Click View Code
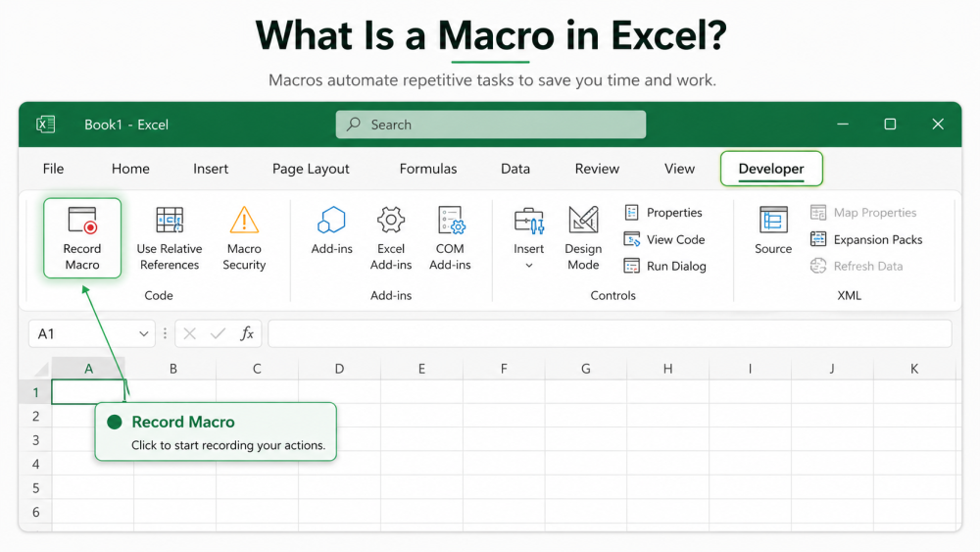The width and height of the screenshot is (980, 552). pos(664,239)
